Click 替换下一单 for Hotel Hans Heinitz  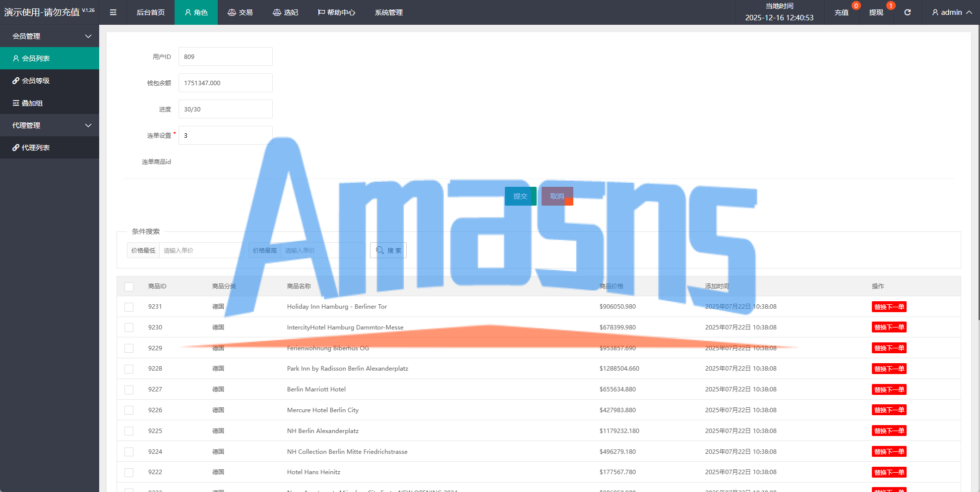click(x=889, y=472)
